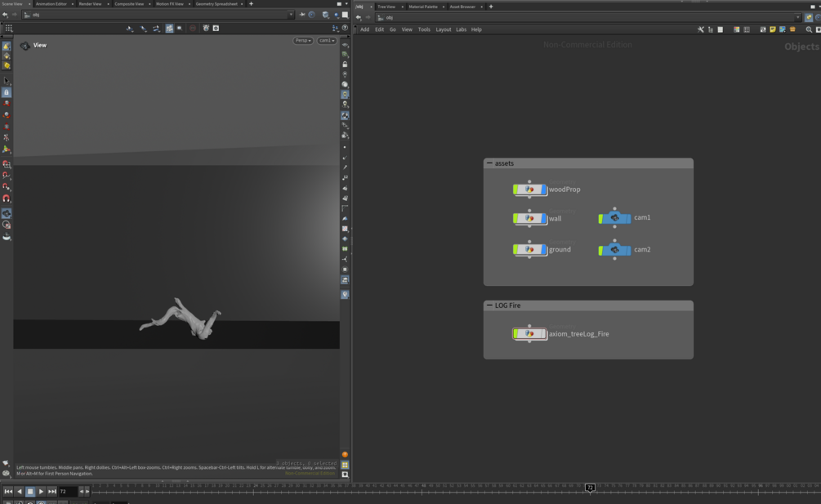The width and height of the screenshot is (821, 504).
Task: Play the animation backward
Action: tap(20, 492)
